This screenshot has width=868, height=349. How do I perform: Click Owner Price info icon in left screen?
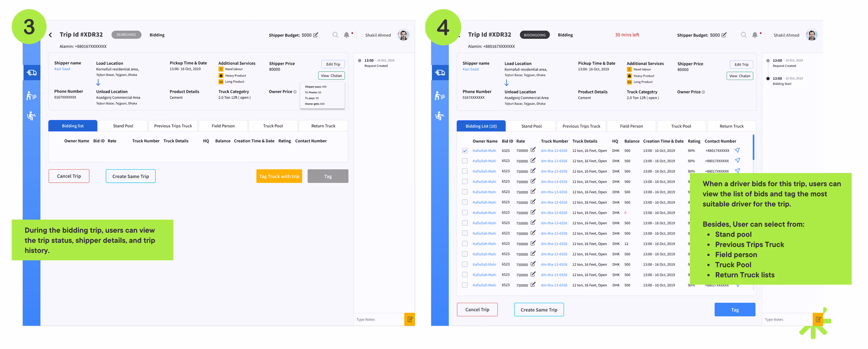(x=295, y=92)
